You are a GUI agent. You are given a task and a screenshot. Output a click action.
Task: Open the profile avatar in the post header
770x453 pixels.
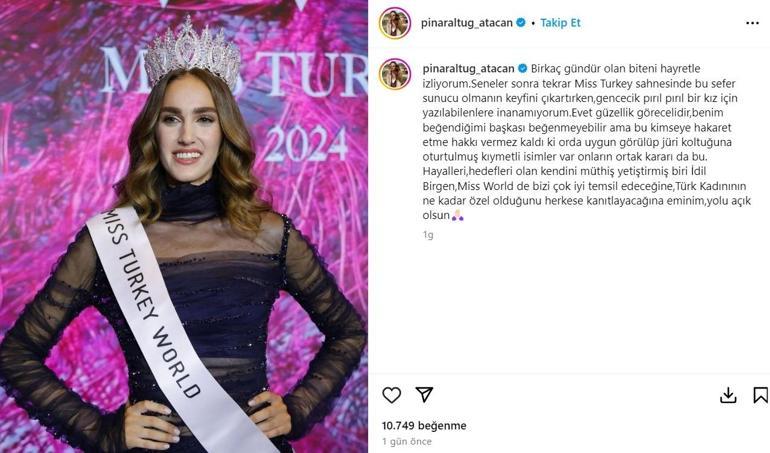coord(395,23)
